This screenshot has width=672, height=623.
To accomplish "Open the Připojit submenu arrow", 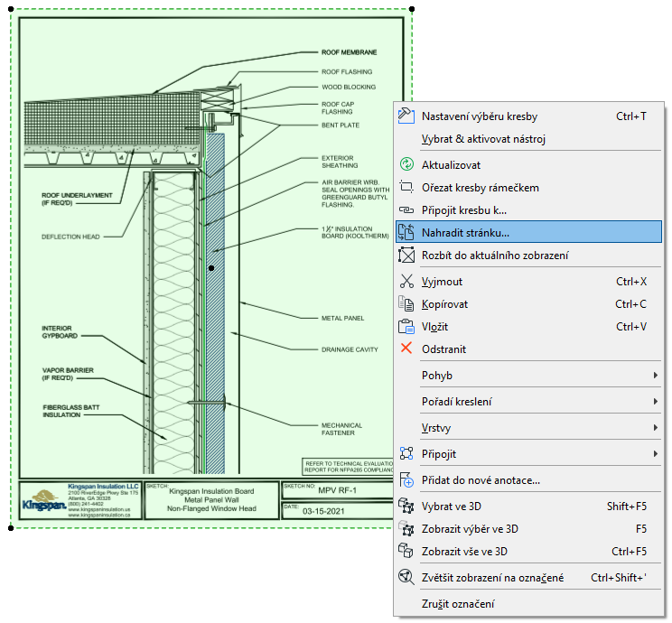I will pos(656,453).
